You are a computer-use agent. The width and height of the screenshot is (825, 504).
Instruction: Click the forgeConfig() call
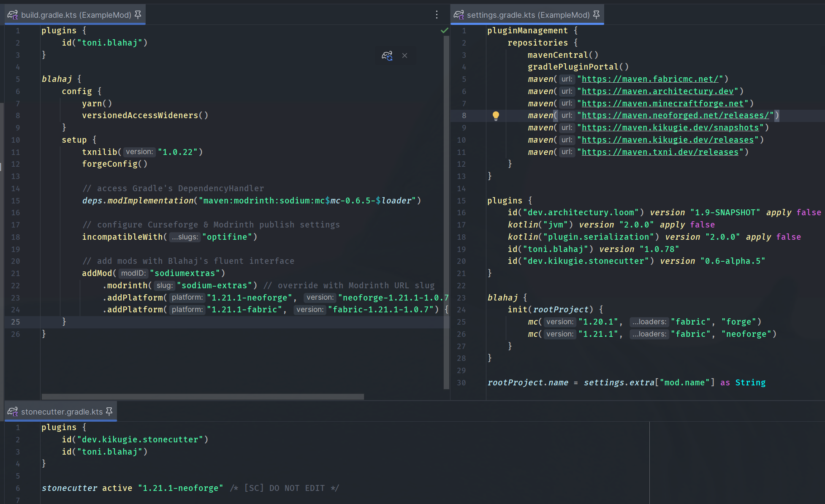[x=115, y=164]
